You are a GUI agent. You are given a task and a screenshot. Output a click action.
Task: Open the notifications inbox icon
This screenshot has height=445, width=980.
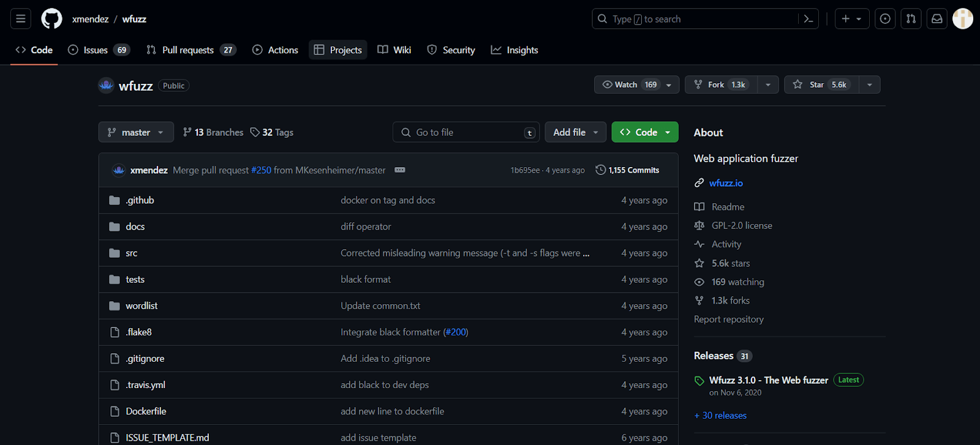coord(937,19)
